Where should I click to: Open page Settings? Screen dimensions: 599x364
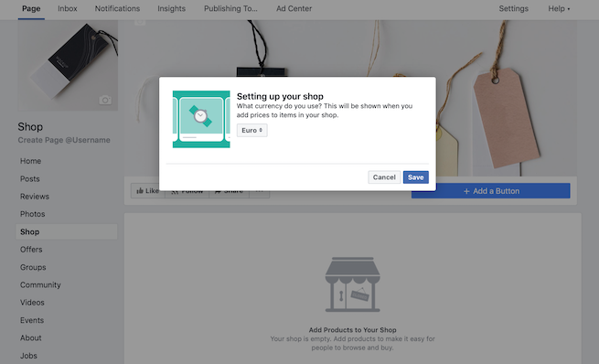point(513,8)
